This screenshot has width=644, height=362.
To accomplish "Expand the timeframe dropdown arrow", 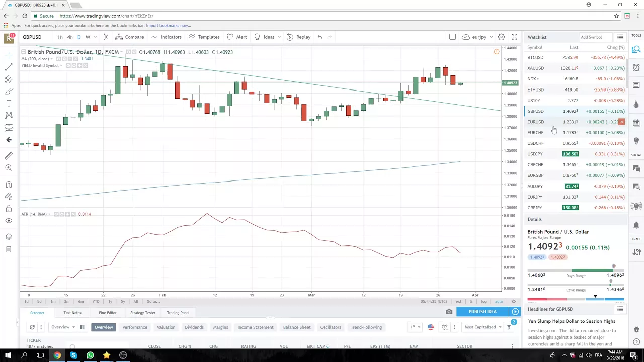I will pyautogui.click(x=96, y=37).
